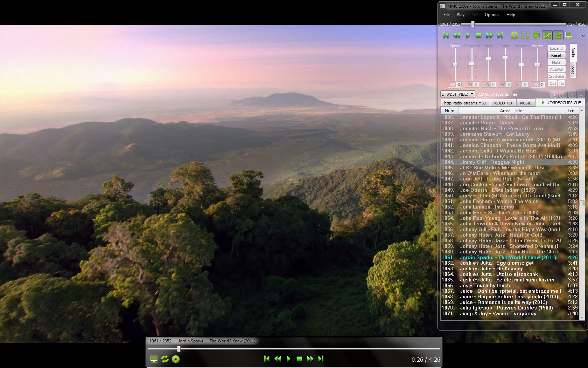
Task: Select playlist entry John Lennon - Imagine
Action: (x=487, y=207)
